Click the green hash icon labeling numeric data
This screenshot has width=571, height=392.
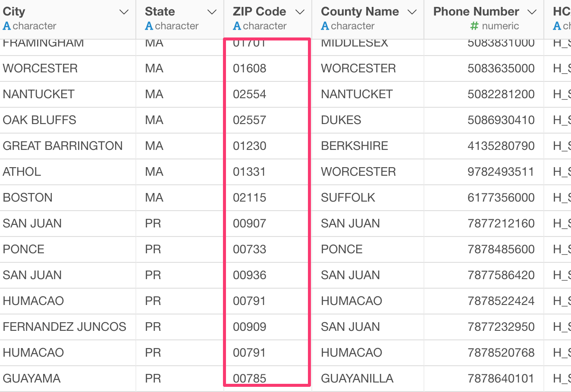(x=474, y=26)
